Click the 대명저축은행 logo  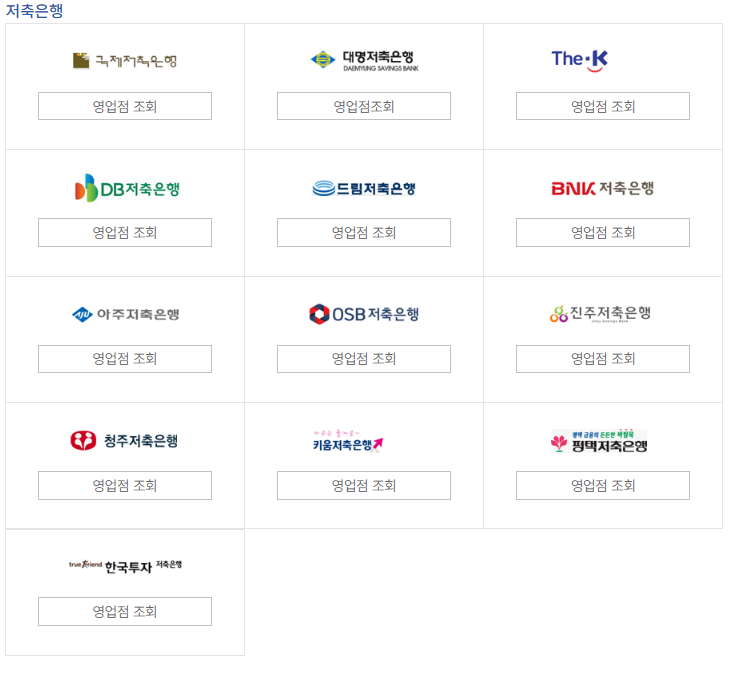(364, 60)
